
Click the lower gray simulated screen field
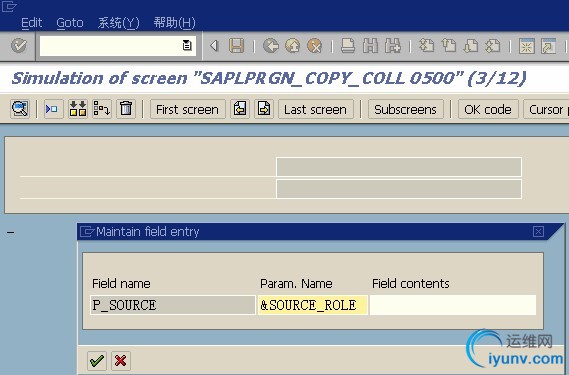click(x=399, y=189)
